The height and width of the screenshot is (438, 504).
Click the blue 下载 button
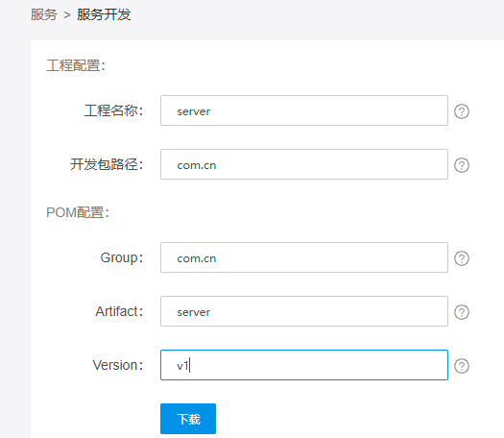188,419
